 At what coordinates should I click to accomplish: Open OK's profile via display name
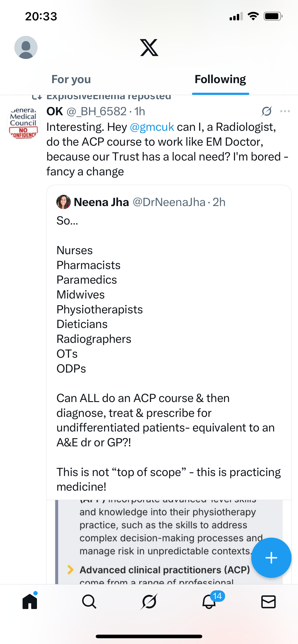55,111
